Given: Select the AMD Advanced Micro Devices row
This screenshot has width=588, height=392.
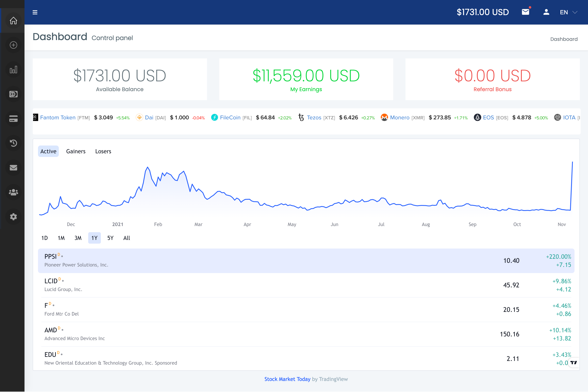Looking at the screenshot, I should [x=306, y=334].
